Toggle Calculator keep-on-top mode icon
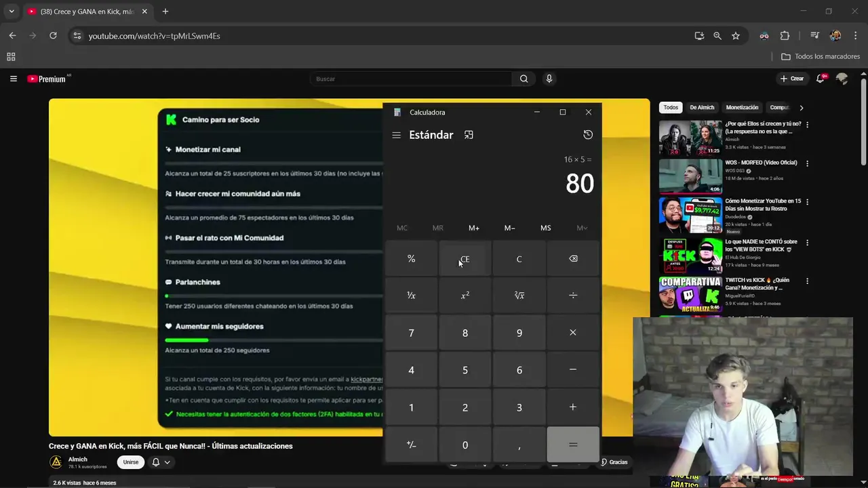The height and width of the screenshot is (488, 868). point(469,135)
